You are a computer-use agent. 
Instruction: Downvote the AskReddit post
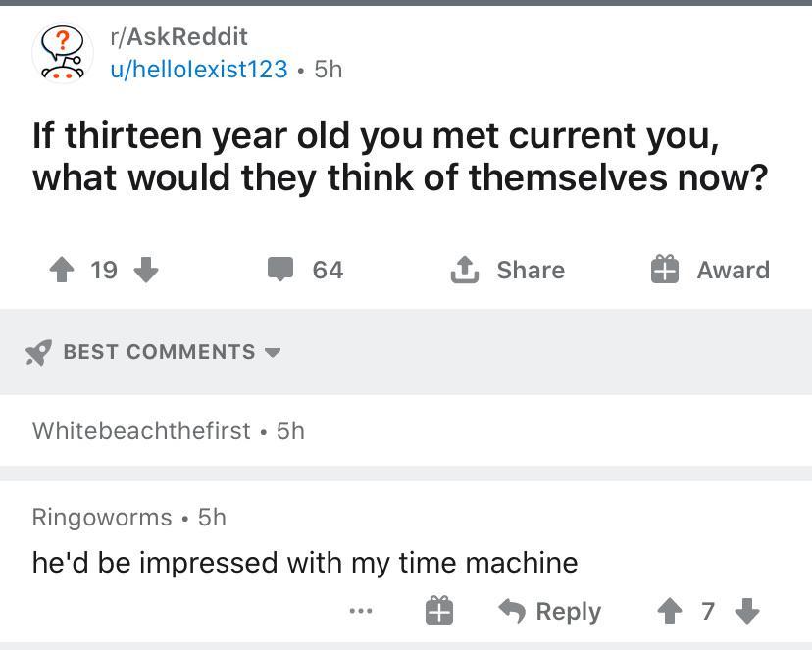click(x=145, y=270)
